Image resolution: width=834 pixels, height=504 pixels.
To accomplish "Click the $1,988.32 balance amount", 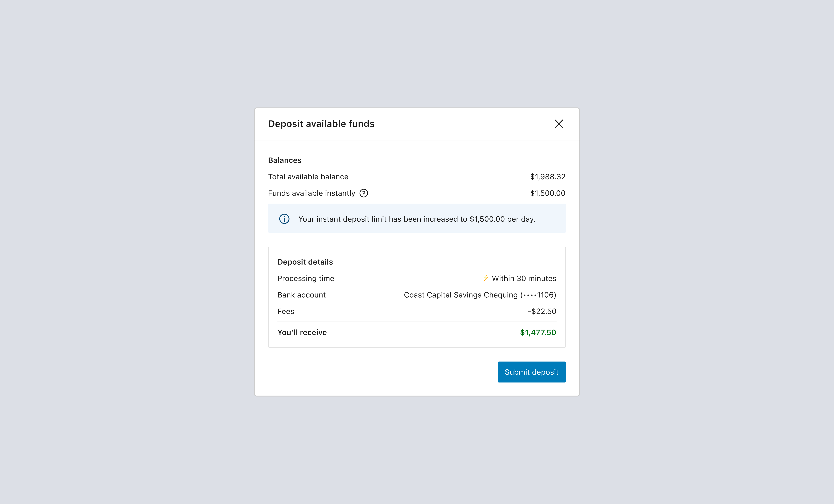I will pyautogui.click(x=548, y=177).
